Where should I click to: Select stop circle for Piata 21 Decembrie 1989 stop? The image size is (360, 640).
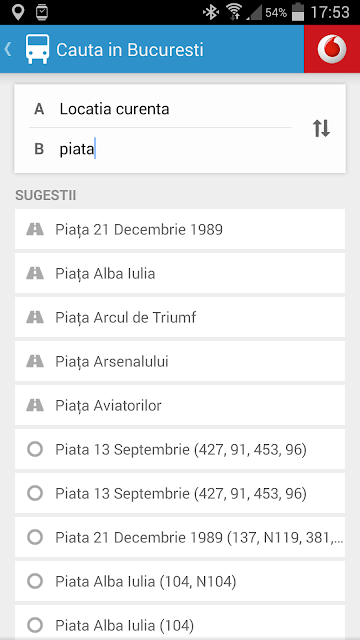tap(35, 537)
